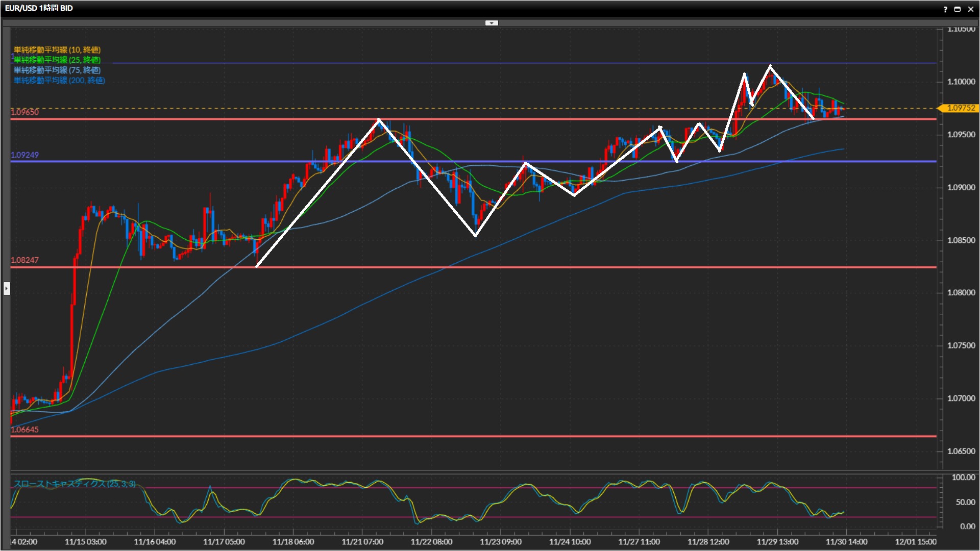Image resolution: width=980 pixels, height=551 pixels.
Task: Maximize the EUR/USD chart window
Action: click(957, 9)
